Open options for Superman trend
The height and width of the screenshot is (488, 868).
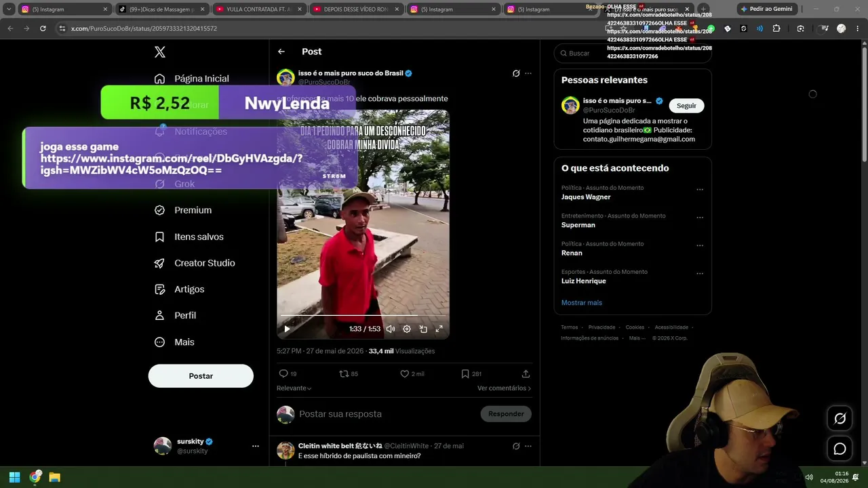(x=700, y=218)
